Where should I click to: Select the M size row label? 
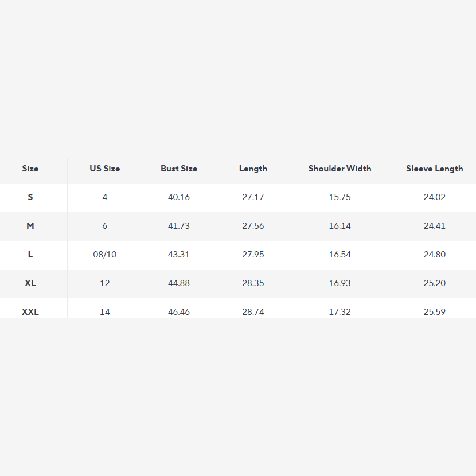(x=30, y=225)
